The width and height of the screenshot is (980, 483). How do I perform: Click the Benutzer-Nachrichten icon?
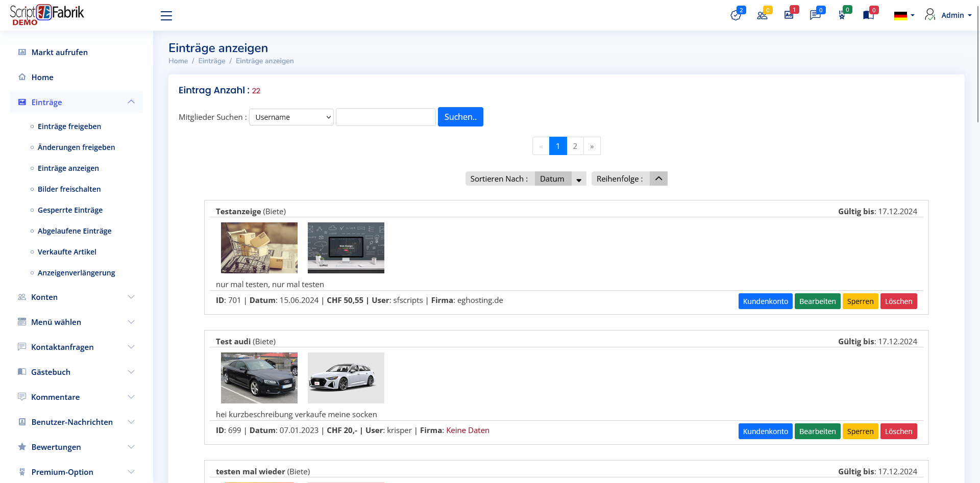[x=22, y=422]
